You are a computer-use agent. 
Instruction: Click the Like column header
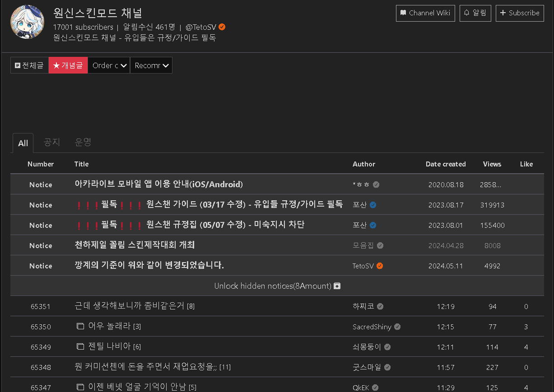(x=526, y=164)
